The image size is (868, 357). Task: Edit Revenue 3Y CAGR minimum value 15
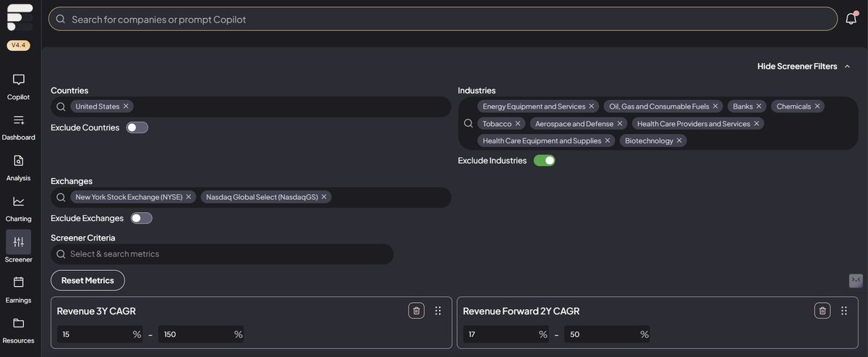point(100,335)
